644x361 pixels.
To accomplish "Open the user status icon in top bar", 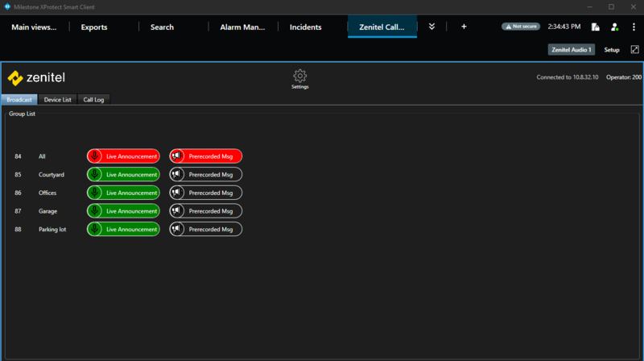I will pyautogui.click(x=614, y=27).
